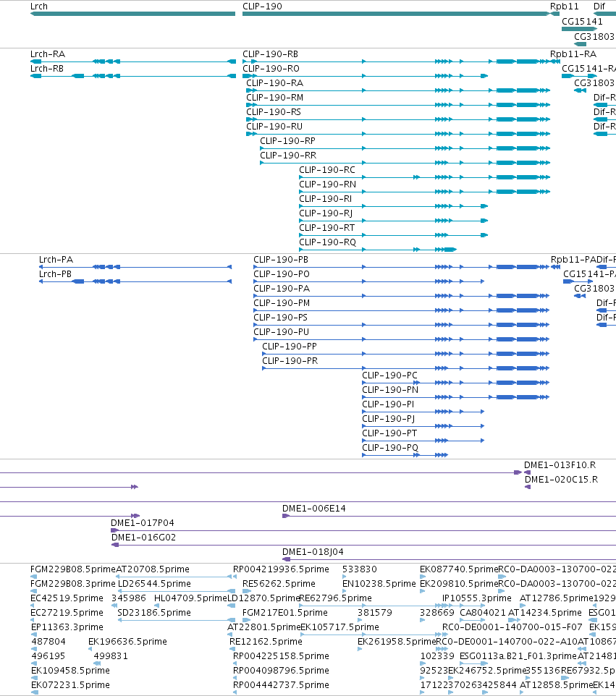The height and width of the screenshot is (696, 616).
Task: Choose protein CLIP-190-PU
Action: [x=281, y=332]
